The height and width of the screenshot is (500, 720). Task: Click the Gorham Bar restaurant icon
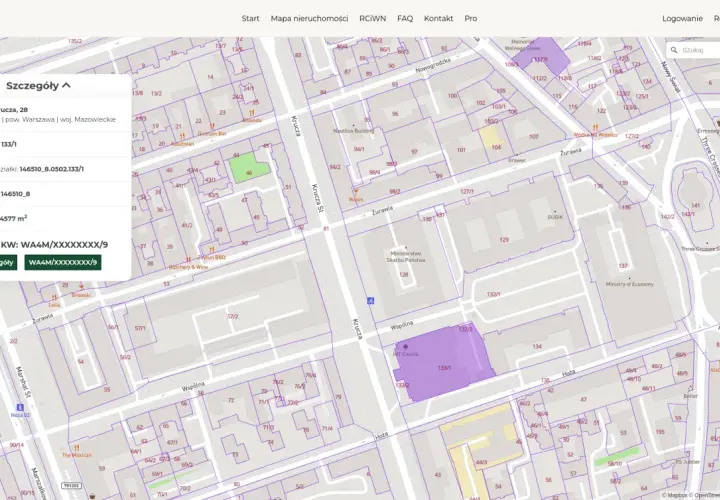pos(212,126)
